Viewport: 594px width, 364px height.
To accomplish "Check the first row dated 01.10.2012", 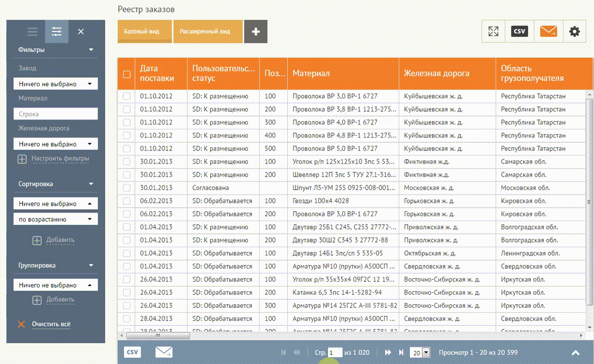I will (127, 96).
